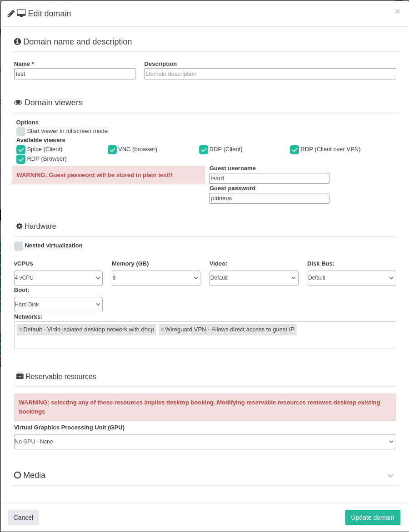Enable Start viewer in fullscreen mode

pos(21,132)
